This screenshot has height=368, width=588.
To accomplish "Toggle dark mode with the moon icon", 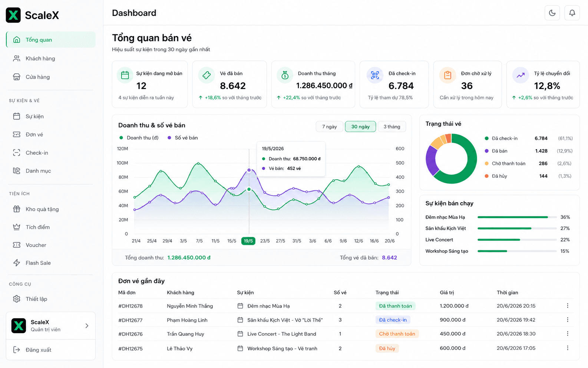I will tap(552, 13).
